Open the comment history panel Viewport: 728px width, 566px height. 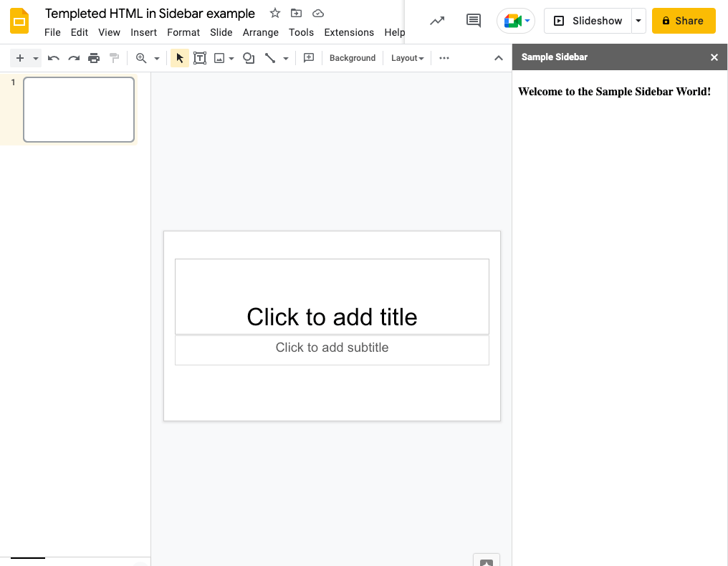[x=473, y=20]
